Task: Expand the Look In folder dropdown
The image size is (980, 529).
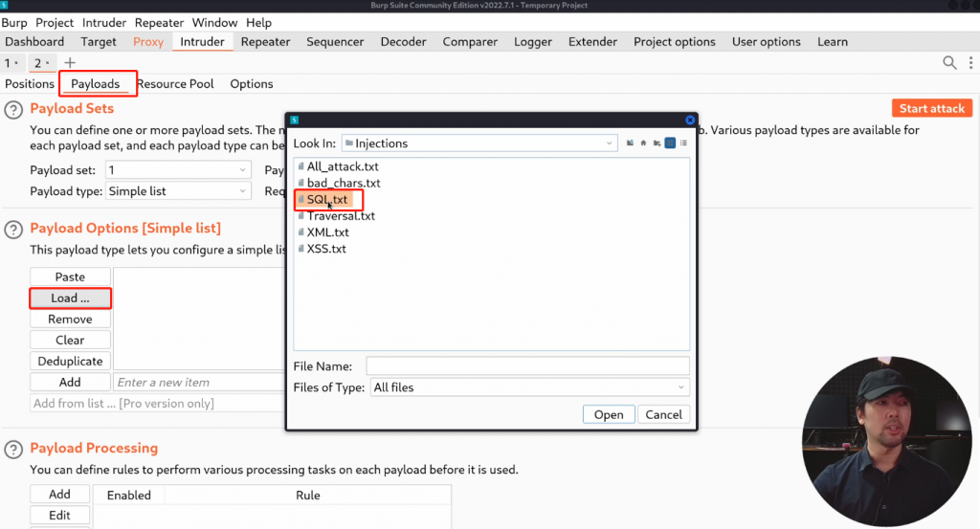Action: 609,143
